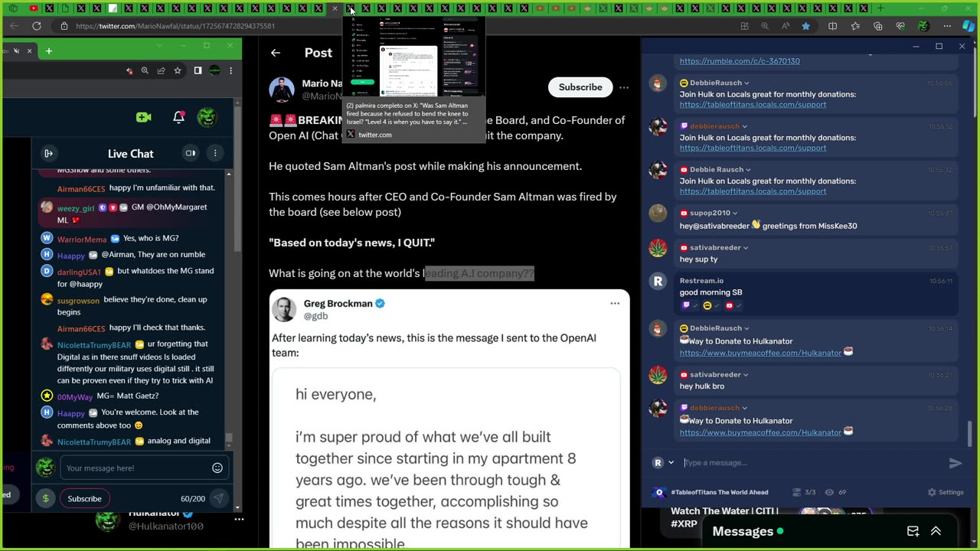Open the rumble.com/c/c-3670130 link
Image resolution: width=980 pixels, height=551 pixels.
pyautogui.click(x=740, y=61)
